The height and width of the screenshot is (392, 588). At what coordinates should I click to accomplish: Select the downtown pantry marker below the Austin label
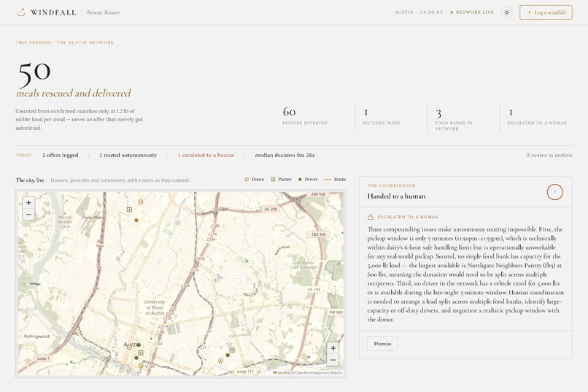point(141,353)
